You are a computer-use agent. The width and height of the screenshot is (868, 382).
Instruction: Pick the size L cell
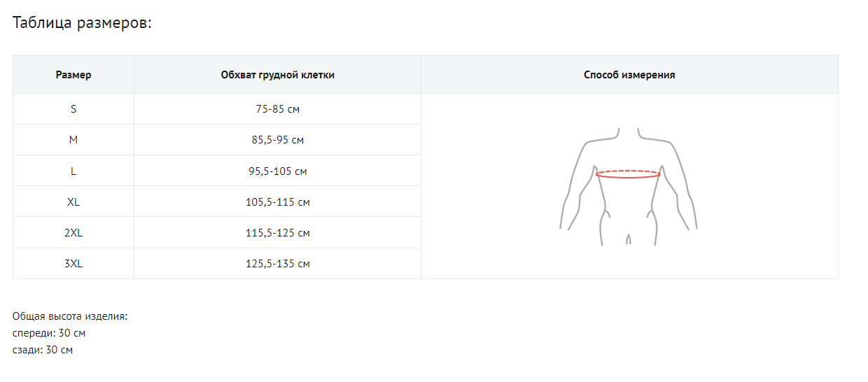tap(73, 171)
